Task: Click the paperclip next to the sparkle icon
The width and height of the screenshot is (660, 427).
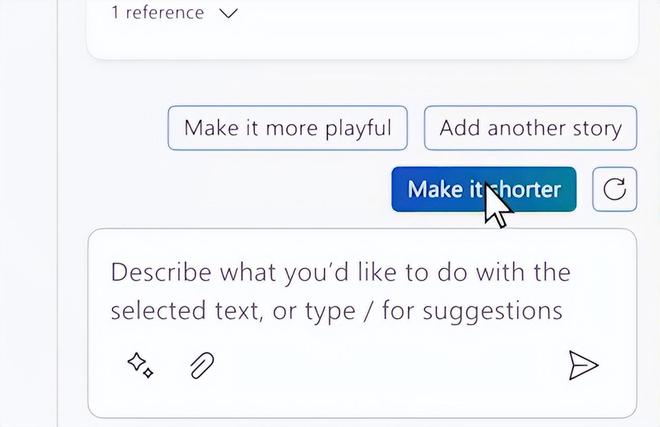Action: click(x=203, y=366)
